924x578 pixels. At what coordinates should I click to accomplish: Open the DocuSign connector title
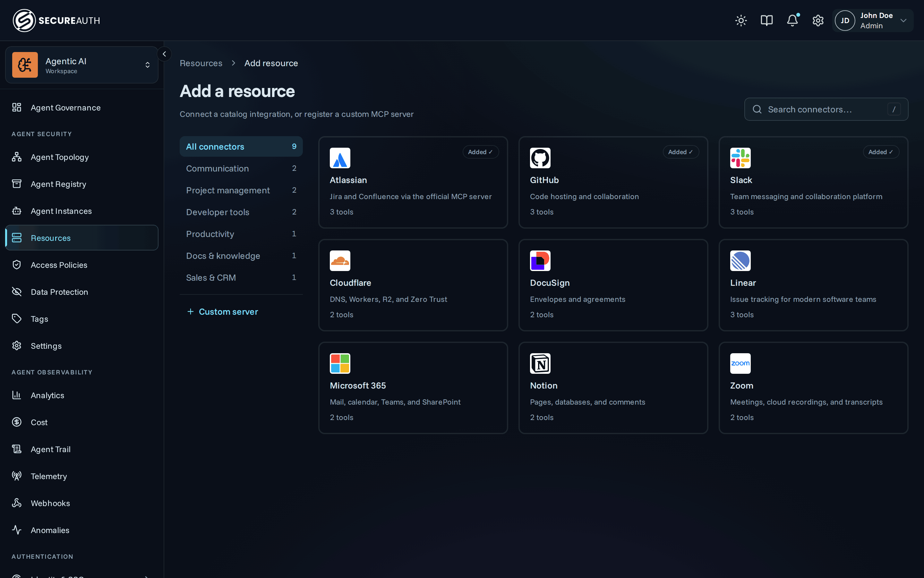click(550, 283)
